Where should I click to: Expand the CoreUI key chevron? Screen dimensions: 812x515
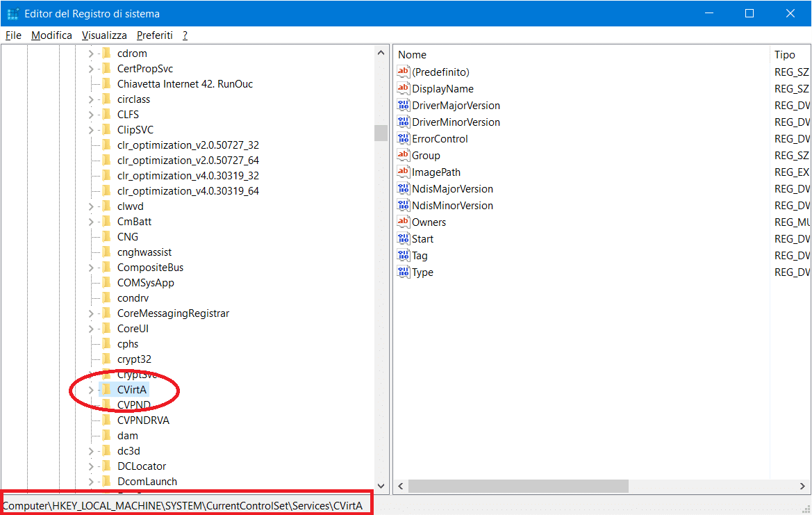click(x=90, y=329)
